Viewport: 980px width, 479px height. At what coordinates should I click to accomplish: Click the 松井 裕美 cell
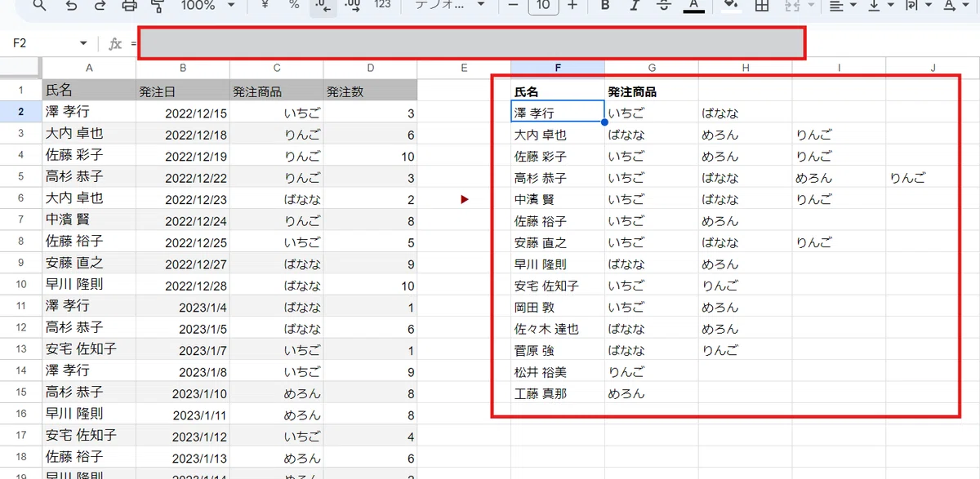click(x=558, y=372)
